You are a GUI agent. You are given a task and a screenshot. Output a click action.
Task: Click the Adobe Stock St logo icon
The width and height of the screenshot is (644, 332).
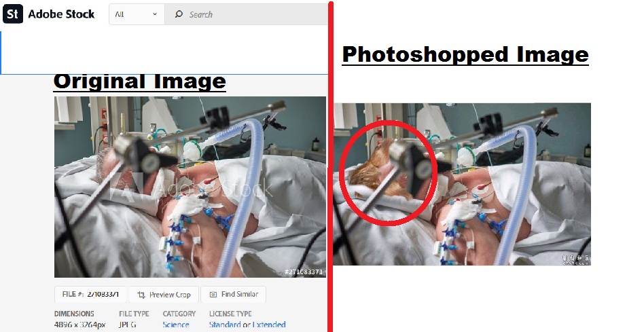[x=13, y=14]
